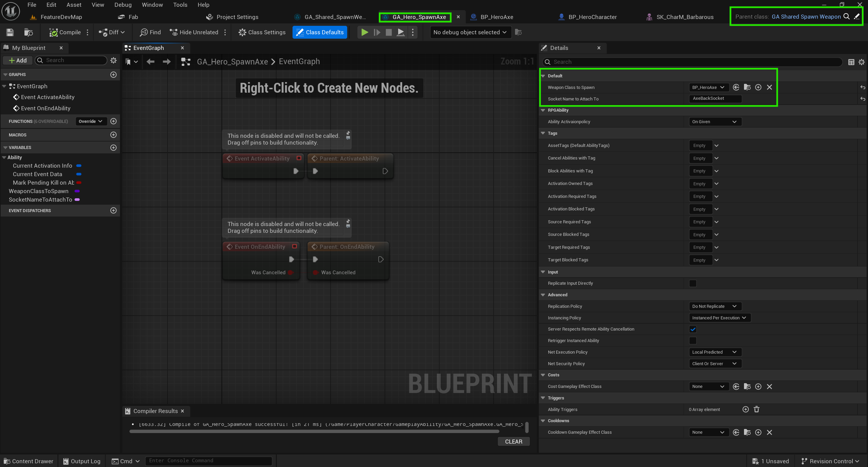Delete all Ability Triggers elements trash icon
Screen dimensions: 868x467
pyautogui.click(x=757, y=409)
